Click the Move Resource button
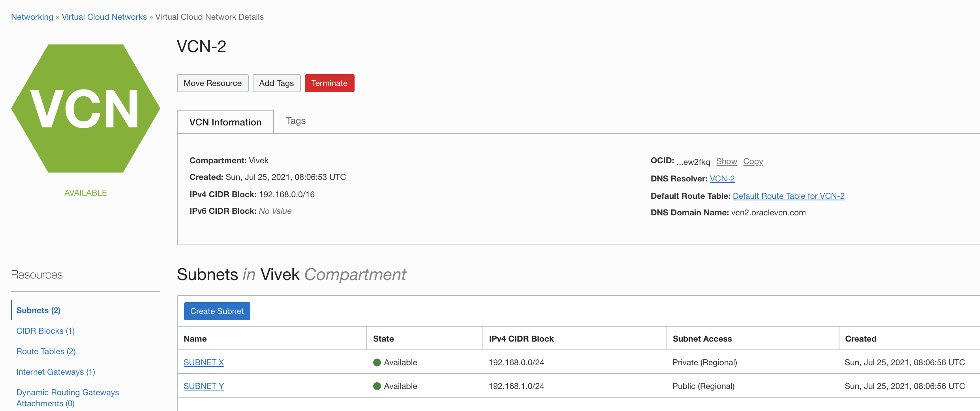 click(x=212, y=83)
